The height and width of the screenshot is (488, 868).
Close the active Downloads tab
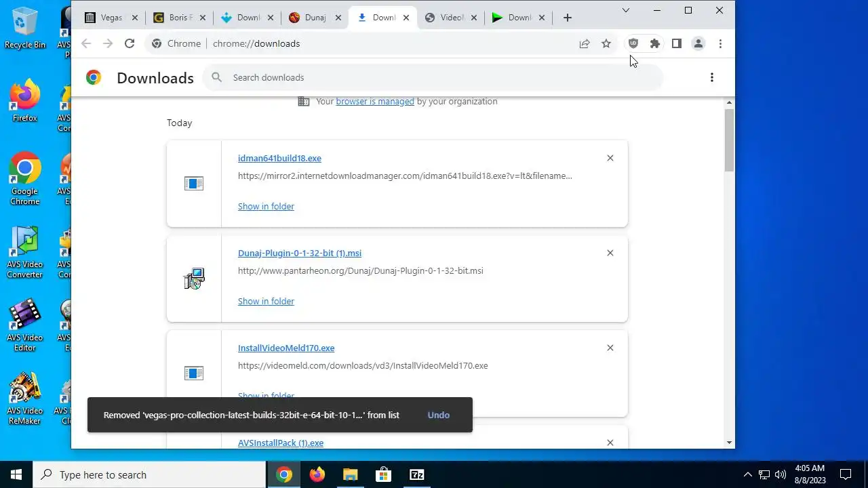[406, 18]
